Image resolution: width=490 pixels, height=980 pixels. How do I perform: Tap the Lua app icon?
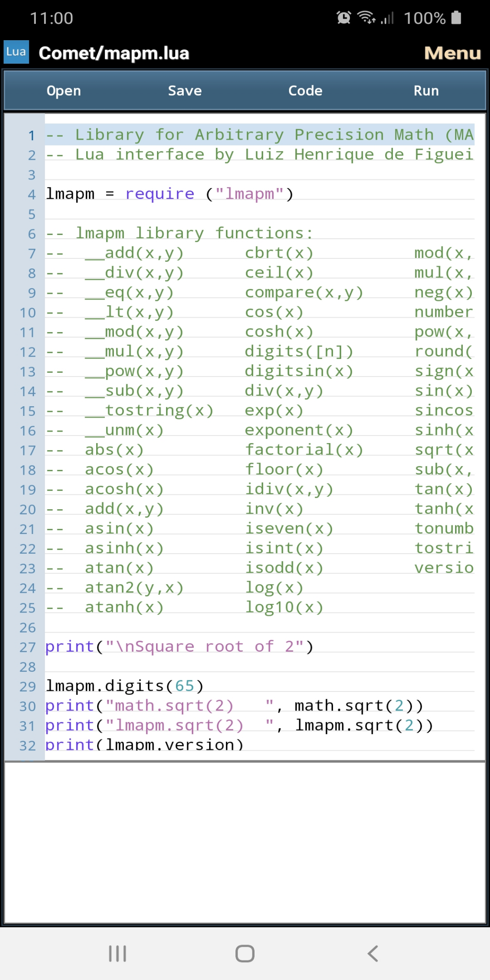pos(16,52)
